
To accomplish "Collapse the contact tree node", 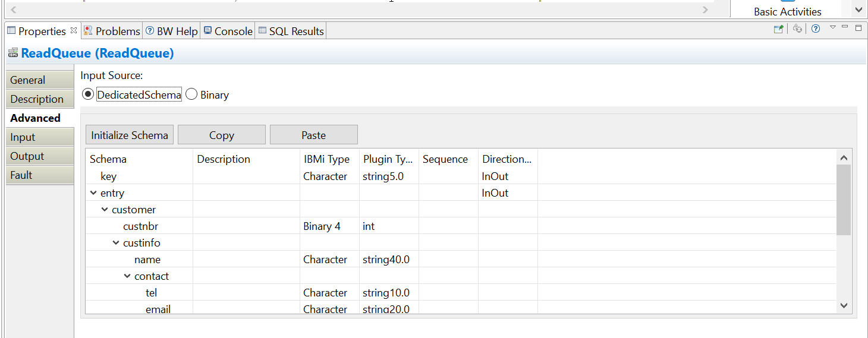I will (x=127, y=276).
